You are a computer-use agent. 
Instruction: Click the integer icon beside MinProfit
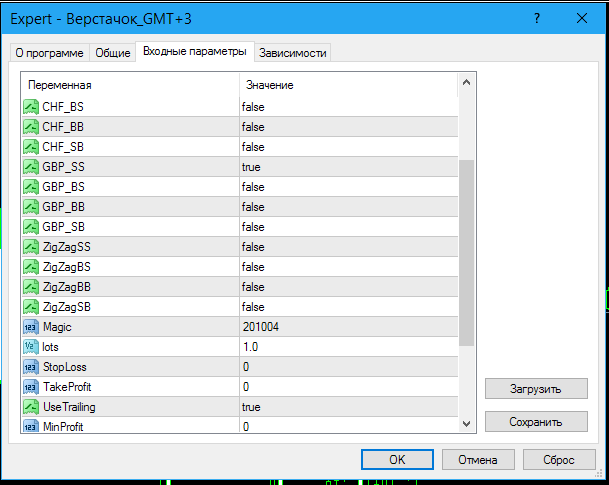(31, 426)
